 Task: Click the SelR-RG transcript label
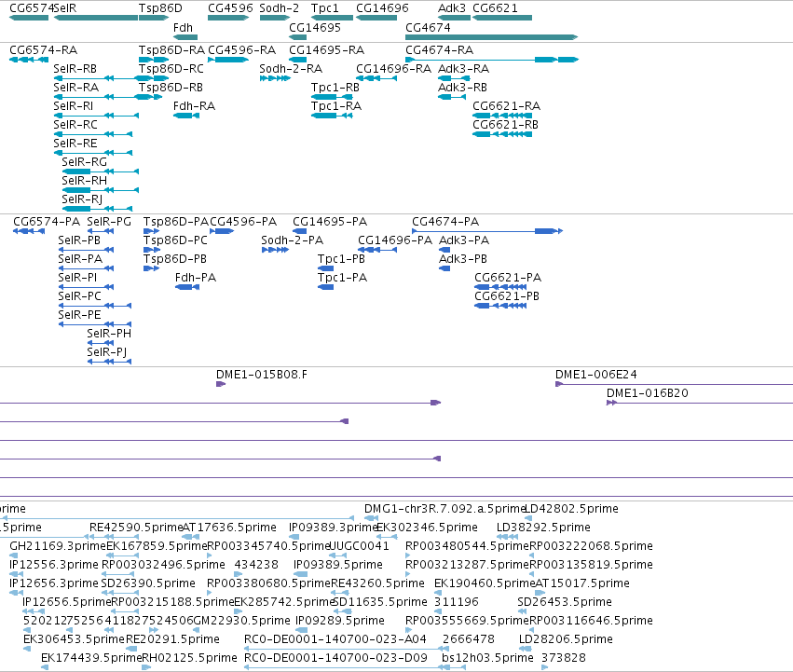(x=85, y=162)
